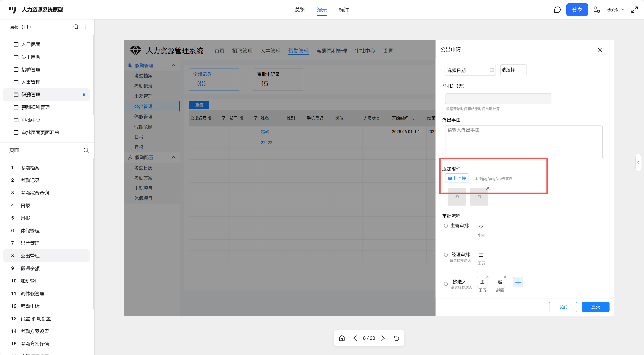Click the reset/undo arrow in bottom bar
This screenshot has height=355, width=644.
point(396,338)
